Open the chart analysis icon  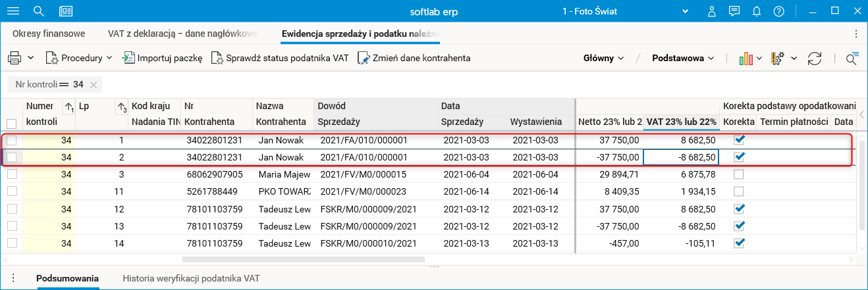click(x=746, y=58)
